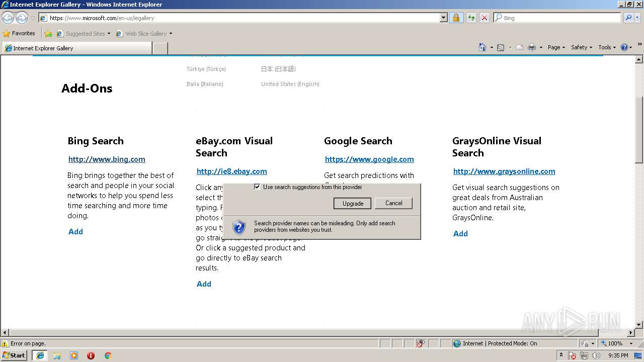Screen dimensions: 644x362
Task: Click the red Opera icon in taskbar
Action: pyautogui.click(x=91, y=355)
